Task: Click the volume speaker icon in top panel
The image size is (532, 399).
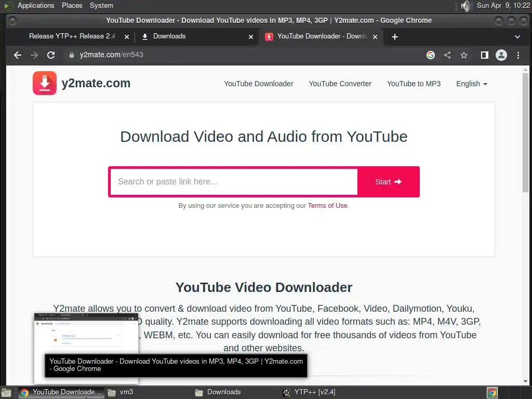Action: (x=467, y=5)
